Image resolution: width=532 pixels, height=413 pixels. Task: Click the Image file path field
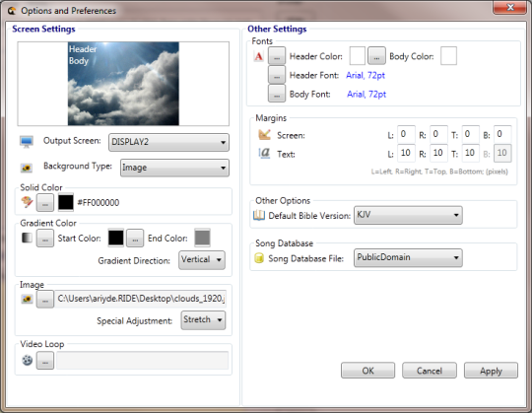pos(141,299)
